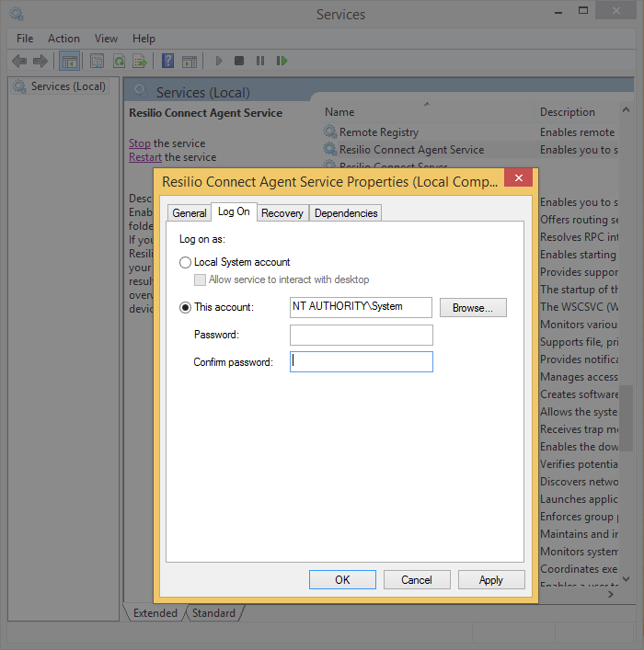The image size is (644, 650).
Task: Click the Restart Service green icon
Action: (x=282, y=61)
